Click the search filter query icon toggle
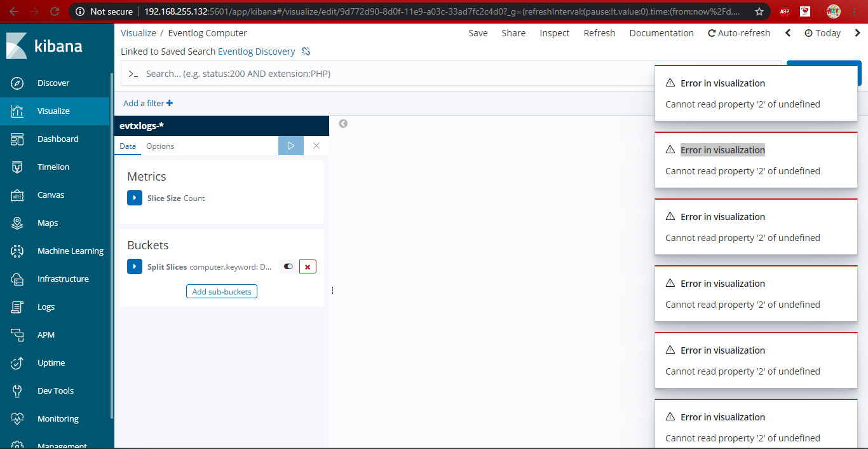 pyautogui.click(x=133, y=73)
